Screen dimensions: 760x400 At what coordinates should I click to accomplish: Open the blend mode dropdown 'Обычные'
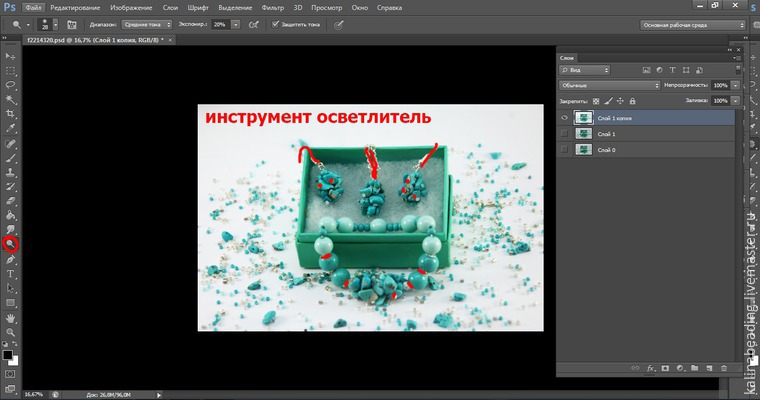click(609, 85)
